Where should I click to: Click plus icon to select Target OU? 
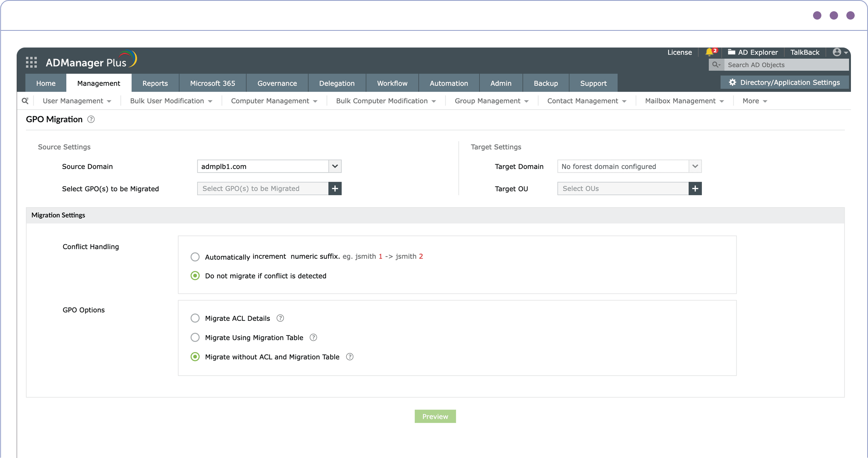click(x=695, y=188)
